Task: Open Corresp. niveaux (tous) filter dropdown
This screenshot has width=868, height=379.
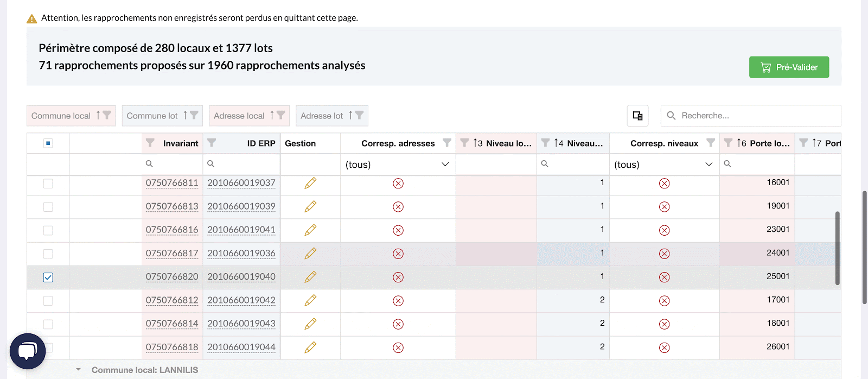Action: (x=663, y=165)
